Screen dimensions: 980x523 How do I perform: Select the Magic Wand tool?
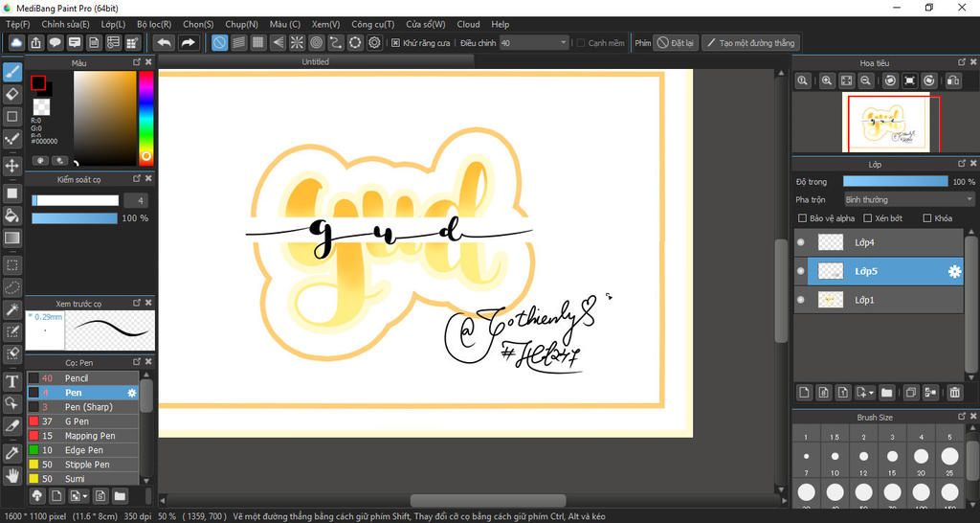tap(11, 309)
